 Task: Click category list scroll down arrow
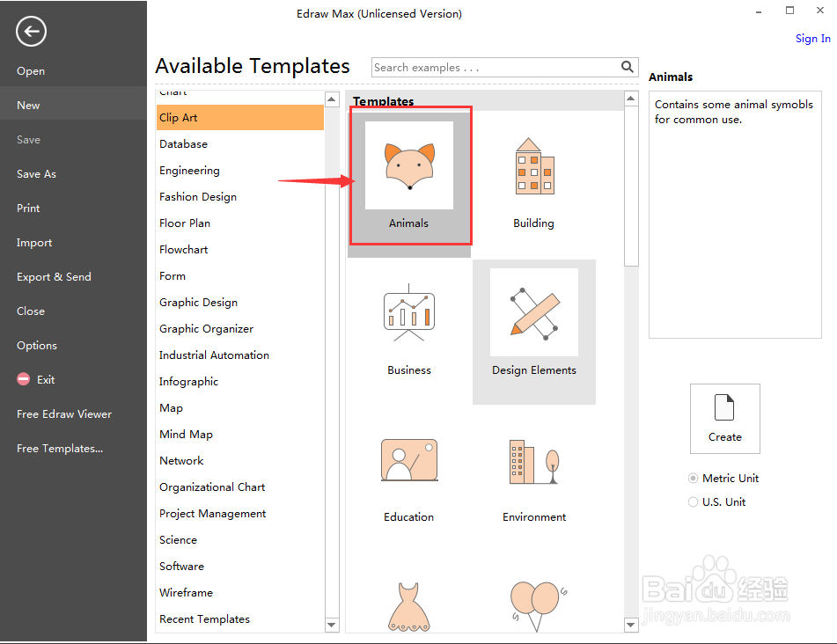[x=332, y=625]
